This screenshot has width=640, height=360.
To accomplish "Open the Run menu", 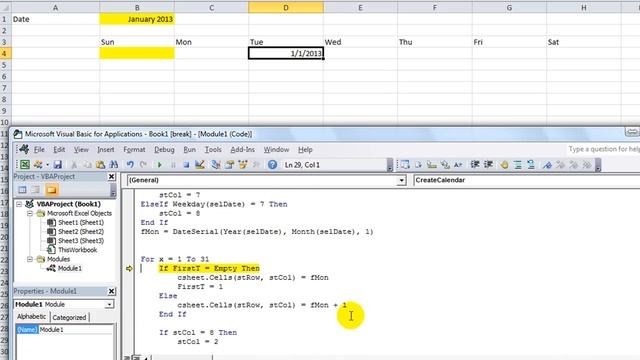I will tap(189, 149).
